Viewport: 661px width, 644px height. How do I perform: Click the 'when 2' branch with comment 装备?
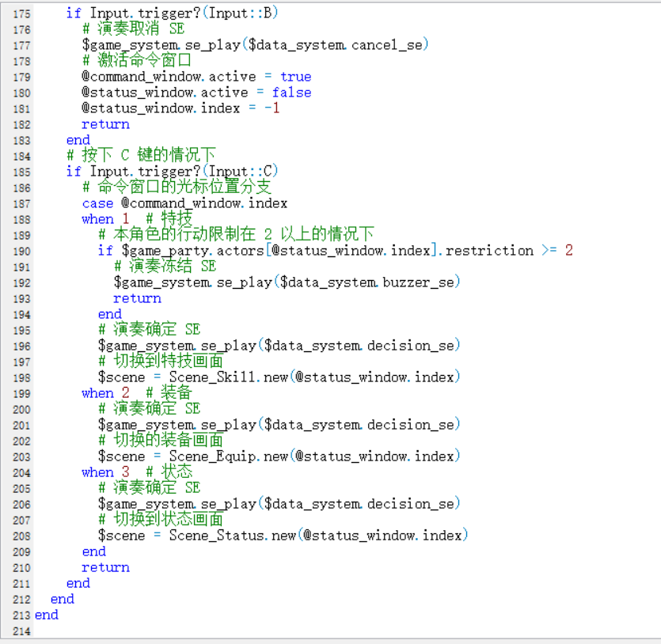tap(137, 393)
